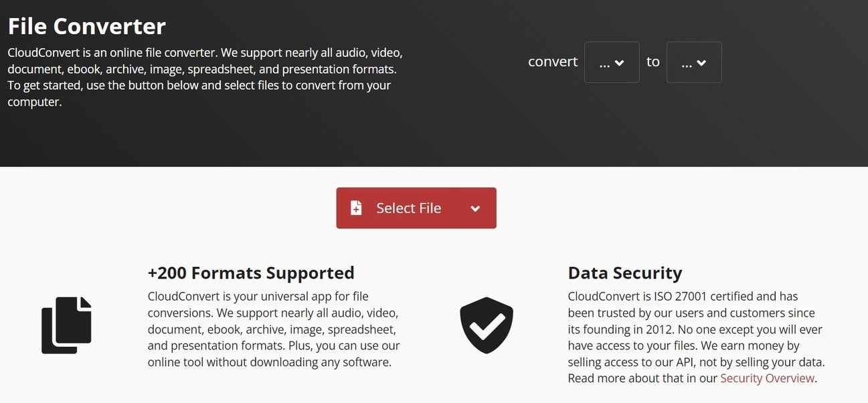Click the intro paragraph under File Converter
This screenshot has width=868, height=403.
tap(205, 77)
